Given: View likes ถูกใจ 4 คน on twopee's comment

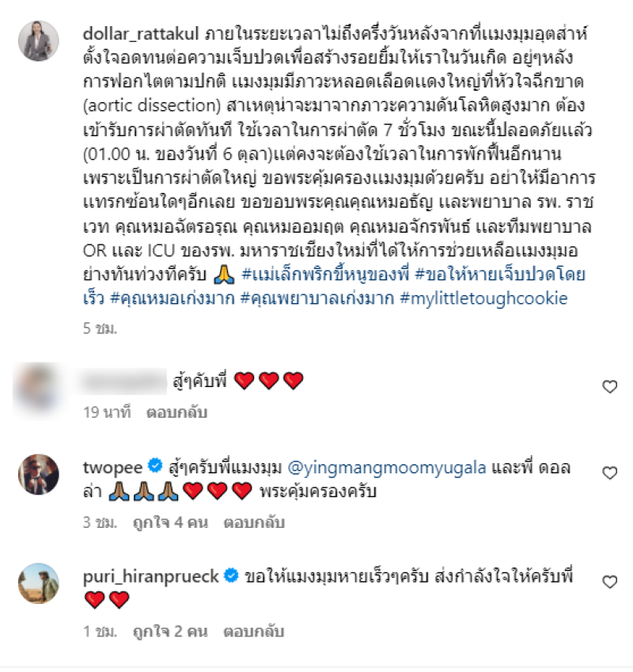Looking at the screenshot, I should point(170,523).
